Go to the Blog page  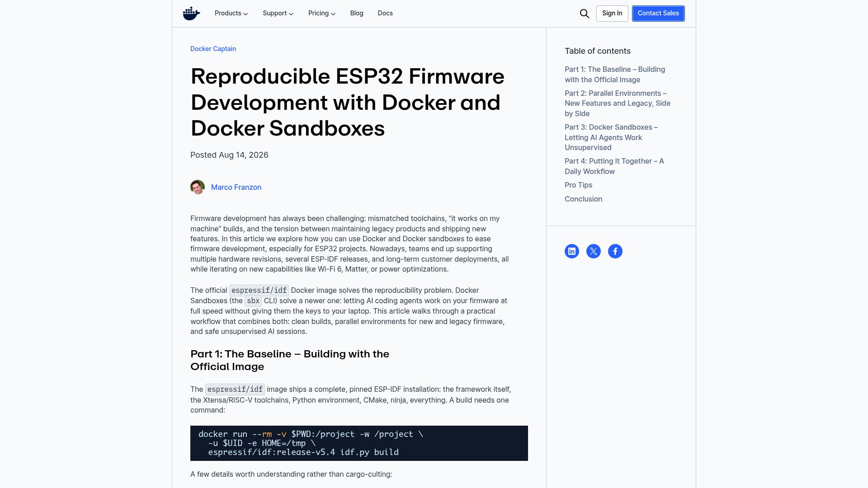click(357, 13)
